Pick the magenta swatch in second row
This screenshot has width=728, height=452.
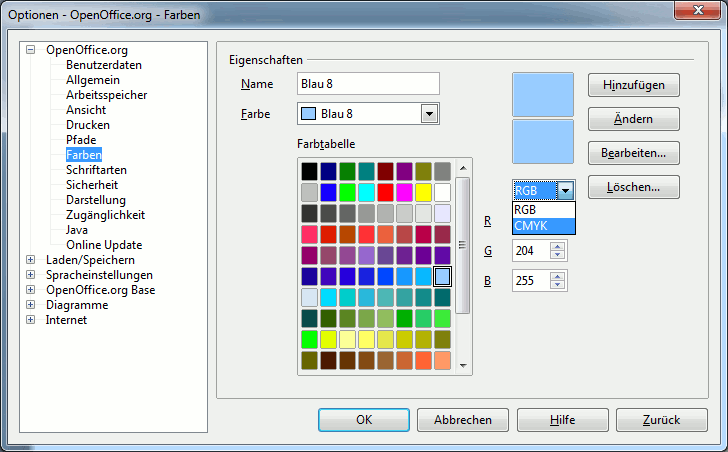tap(404, 192)
